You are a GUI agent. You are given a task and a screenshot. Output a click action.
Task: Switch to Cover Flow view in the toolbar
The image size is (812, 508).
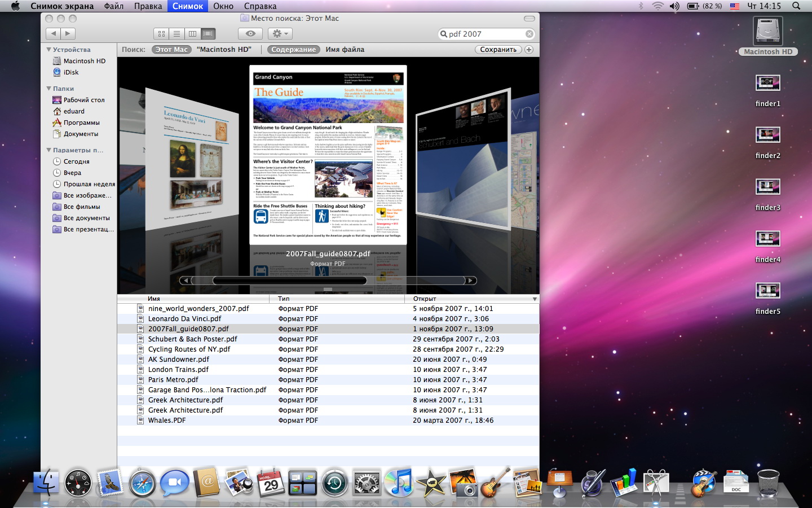[x=208, y=34]
